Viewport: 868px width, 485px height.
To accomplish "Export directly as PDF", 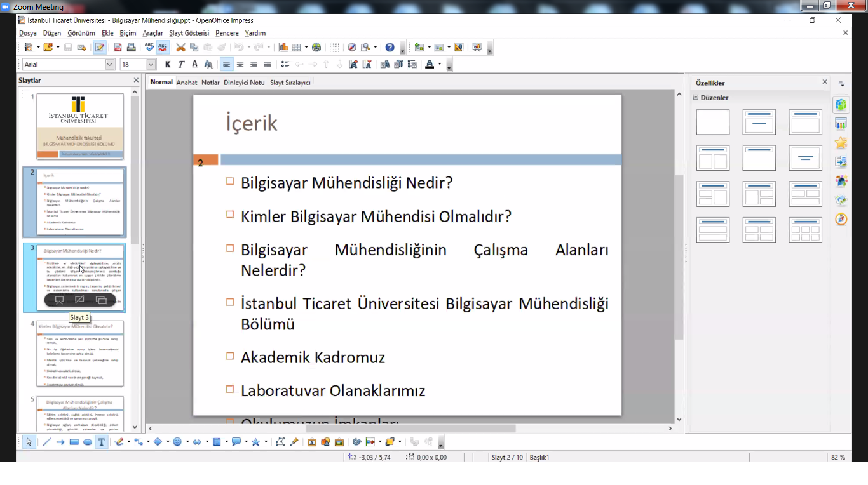I will [x=118, y=48].
